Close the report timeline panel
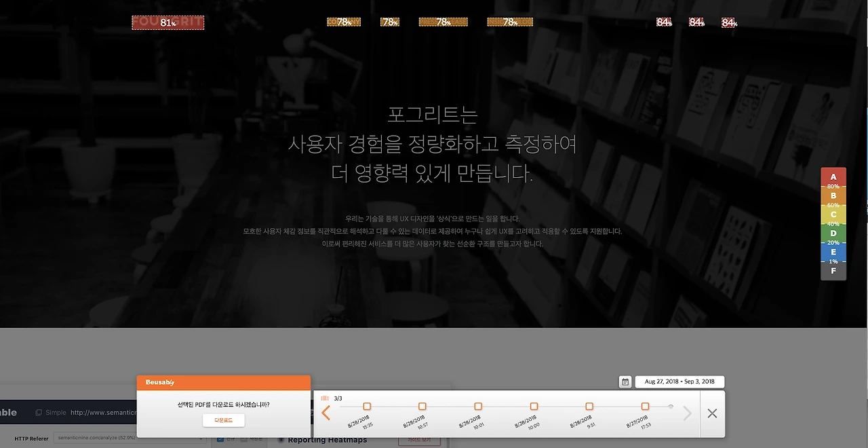 coord(712,413)
